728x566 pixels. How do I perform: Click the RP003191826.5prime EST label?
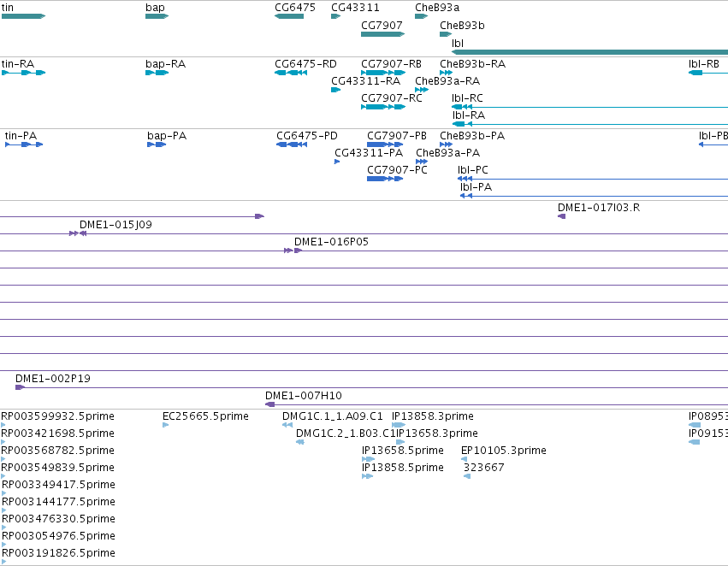click(x=58, y=554)
